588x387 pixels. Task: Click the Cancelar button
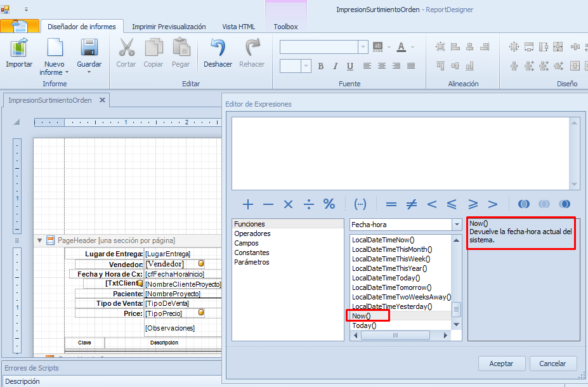pos(552,364)
